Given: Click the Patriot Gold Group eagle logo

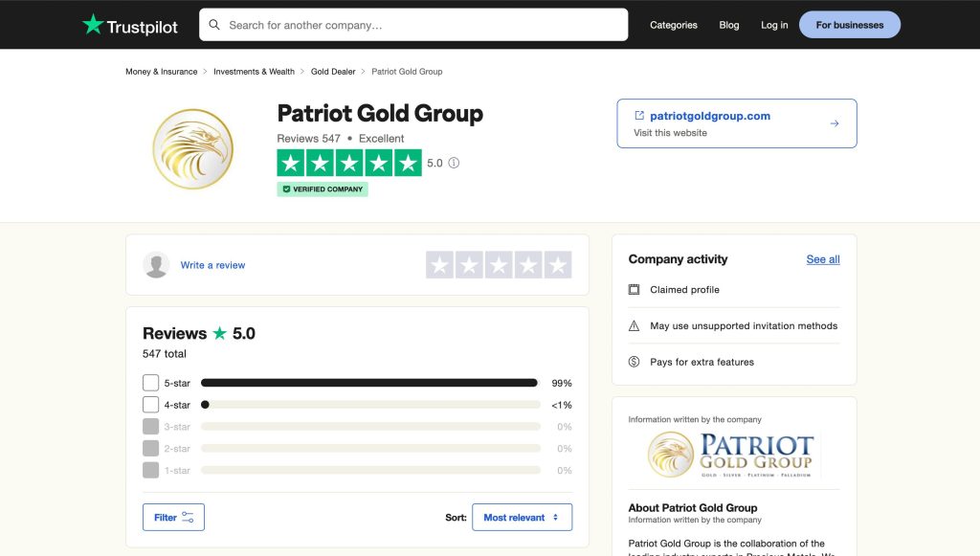Looking at the screenshot, I should [192, 148].
